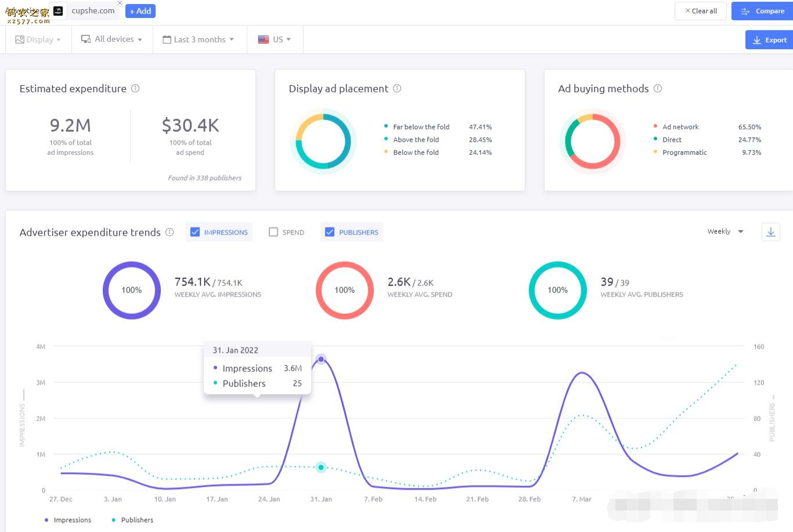The image size is (793, 532).
Task: Click the Compare button
Action: point(763,11)
